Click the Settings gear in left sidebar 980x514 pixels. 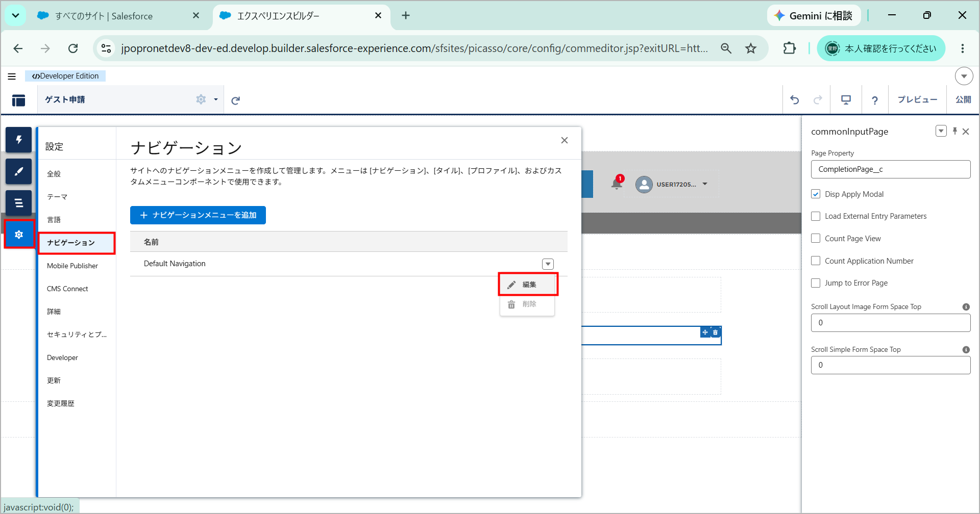click(19, 235)
